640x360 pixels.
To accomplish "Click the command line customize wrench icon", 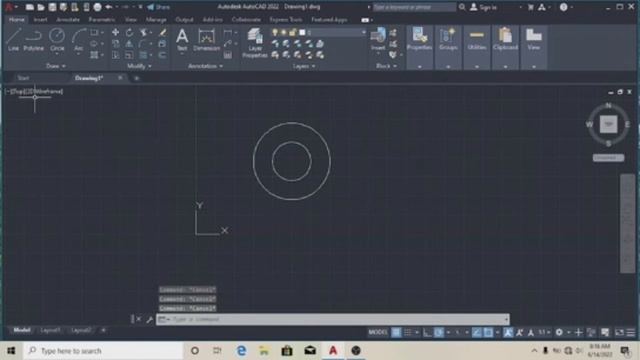I will tap(149, 319).
